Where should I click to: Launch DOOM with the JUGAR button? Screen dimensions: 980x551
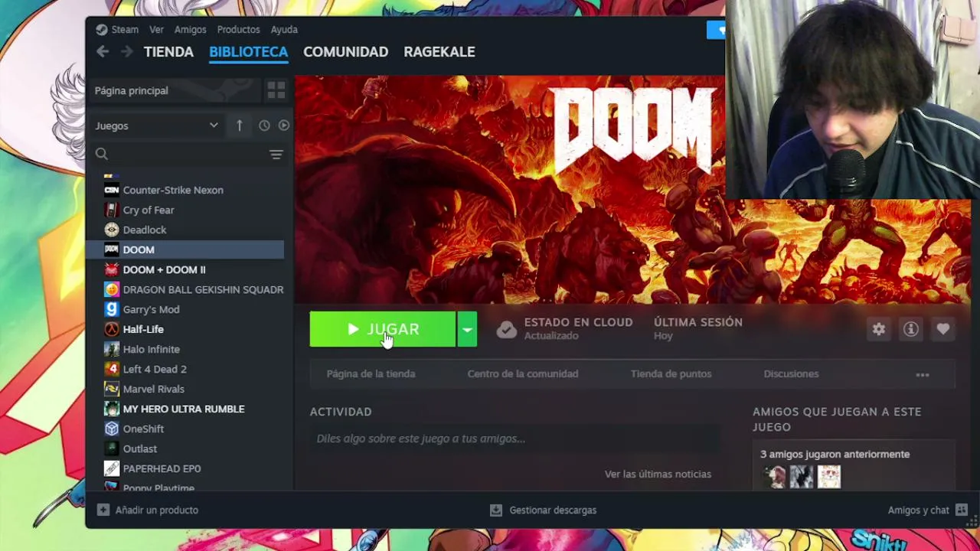tap(383, 329)
